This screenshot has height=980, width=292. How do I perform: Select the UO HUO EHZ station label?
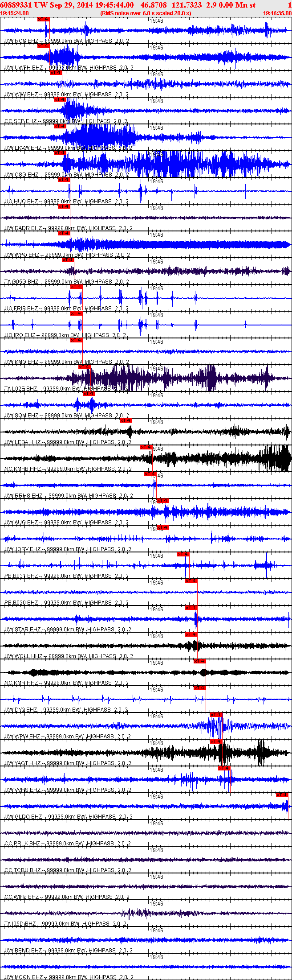[21, 202]
